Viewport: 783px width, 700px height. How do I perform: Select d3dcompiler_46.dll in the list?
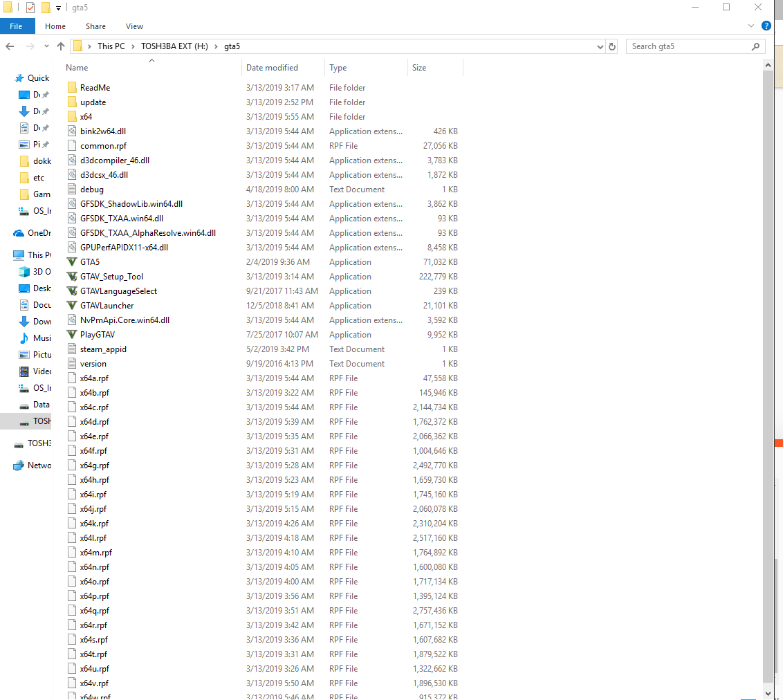[x=115, y=160]
